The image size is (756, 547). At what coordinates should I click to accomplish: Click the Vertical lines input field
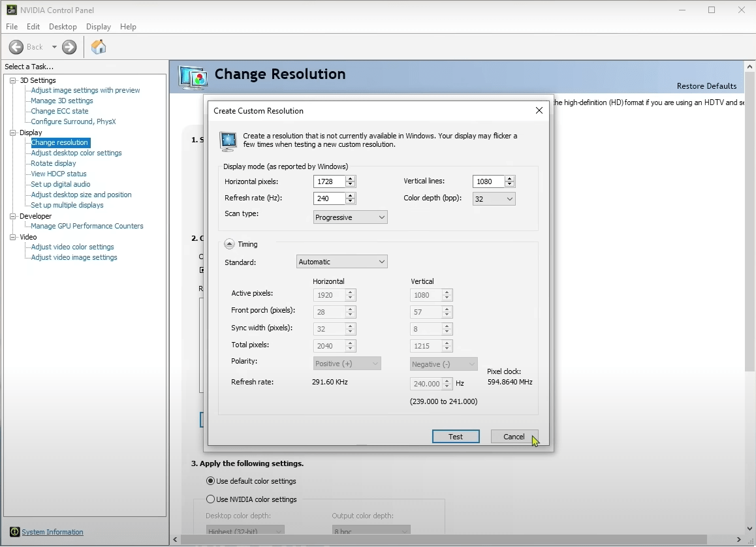click(x=488, y=181)
